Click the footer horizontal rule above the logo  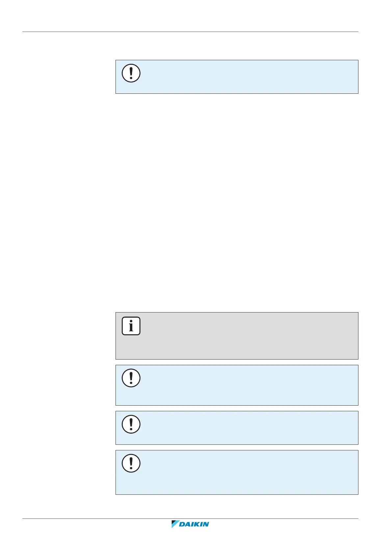[x=190, y=519]
